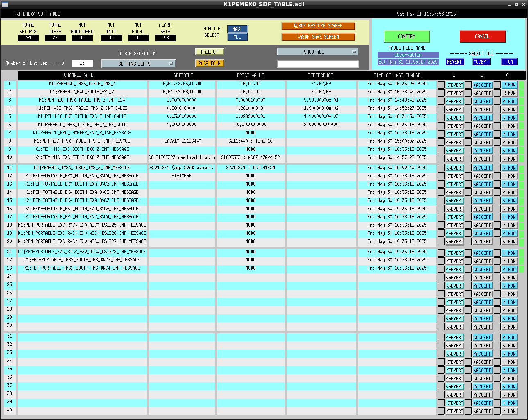528x420 pixels.
Task: Click setpoint value 0.3000000000 in row 4
Action: pos(182,108)
